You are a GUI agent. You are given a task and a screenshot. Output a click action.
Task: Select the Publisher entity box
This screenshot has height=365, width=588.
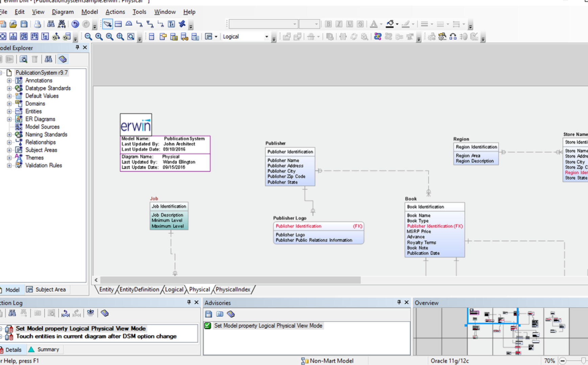(290, 167)
